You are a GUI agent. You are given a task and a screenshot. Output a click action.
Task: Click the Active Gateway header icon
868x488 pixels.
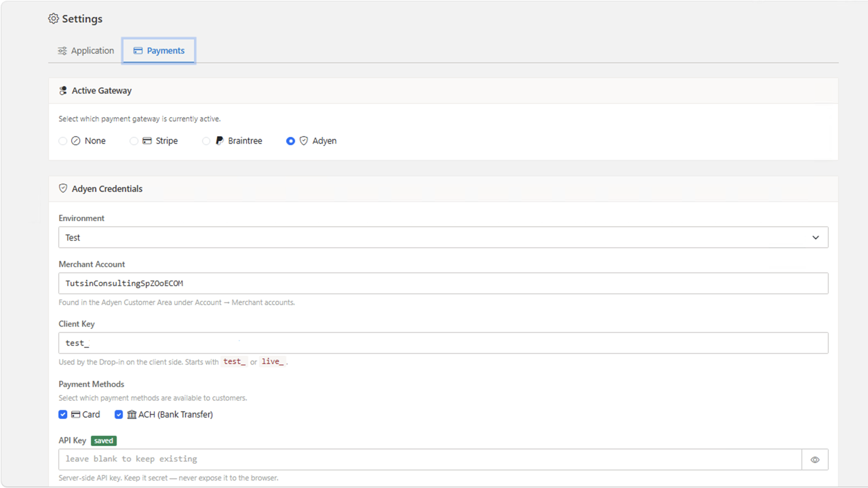tap(62, 90)
